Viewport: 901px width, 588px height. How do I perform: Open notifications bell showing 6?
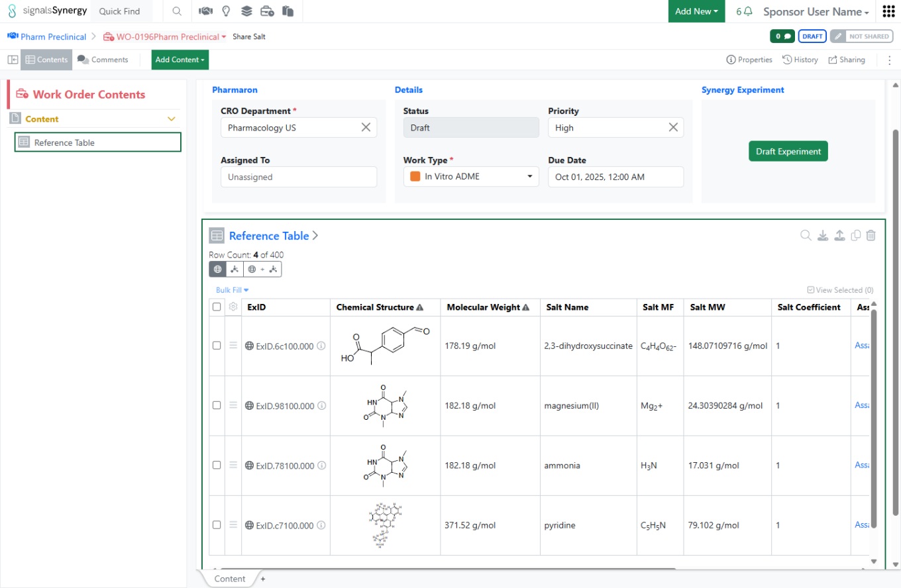click(744, 11)
